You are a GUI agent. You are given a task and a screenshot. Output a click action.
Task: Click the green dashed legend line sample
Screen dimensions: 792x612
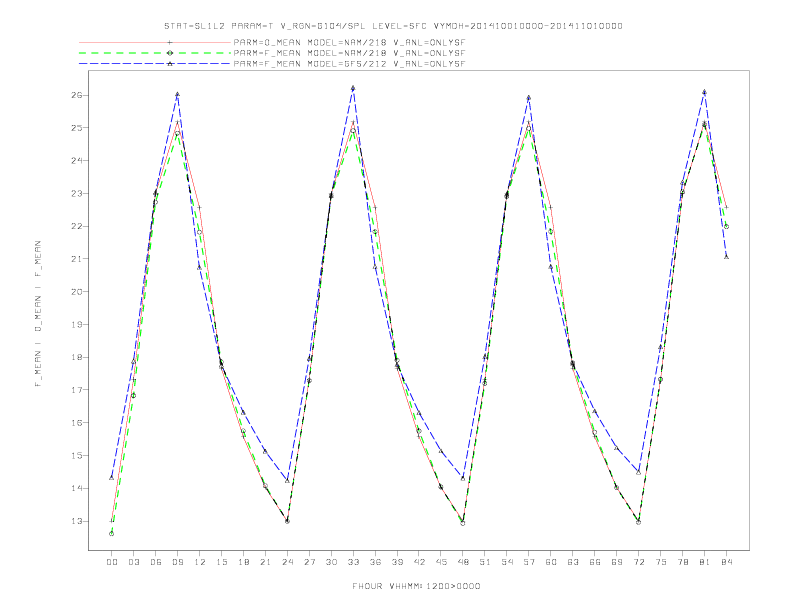tap(155, 53)
